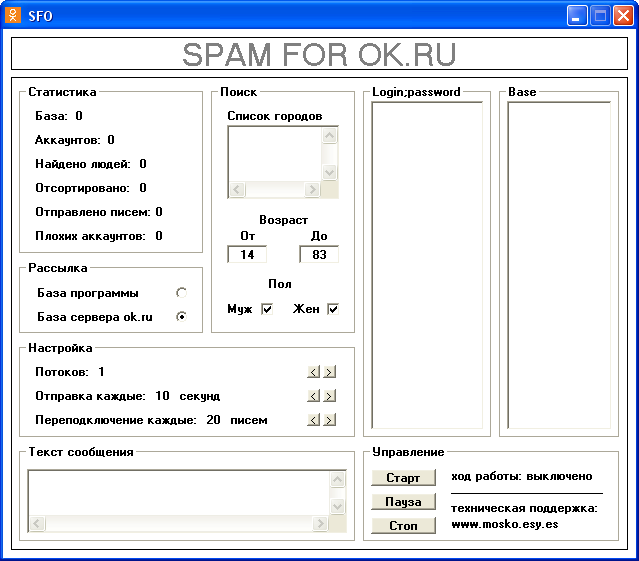Uncheck the Муж gender checkbox
Image resolution: width=639 pixels, height=561 pixels.
[267, 309]
